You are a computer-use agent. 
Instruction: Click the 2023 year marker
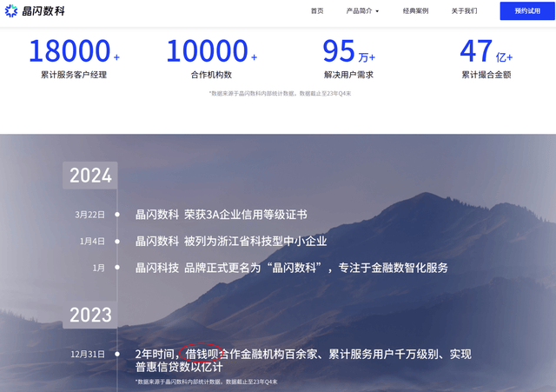[x=90, y=315]
